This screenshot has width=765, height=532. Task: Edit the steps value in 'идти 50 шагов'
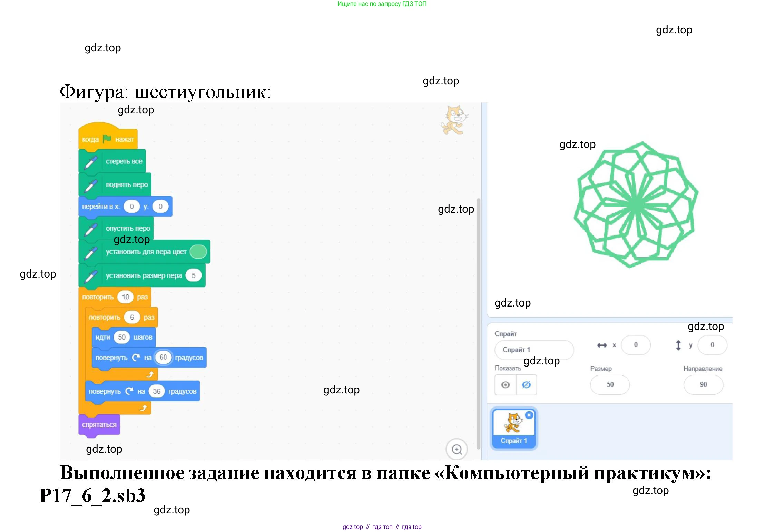coord(121,337)
